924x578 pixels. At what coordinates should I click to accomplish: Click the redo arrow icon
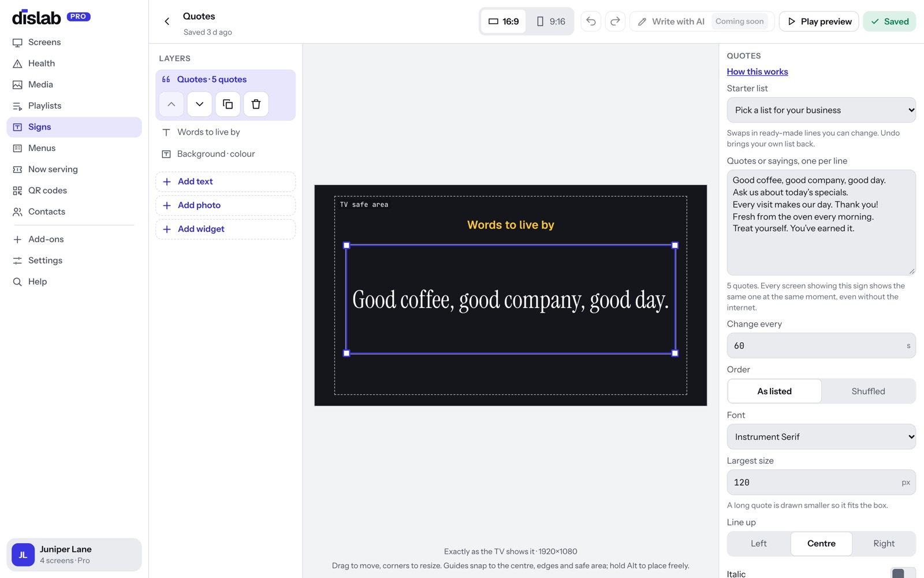(615, 21)
